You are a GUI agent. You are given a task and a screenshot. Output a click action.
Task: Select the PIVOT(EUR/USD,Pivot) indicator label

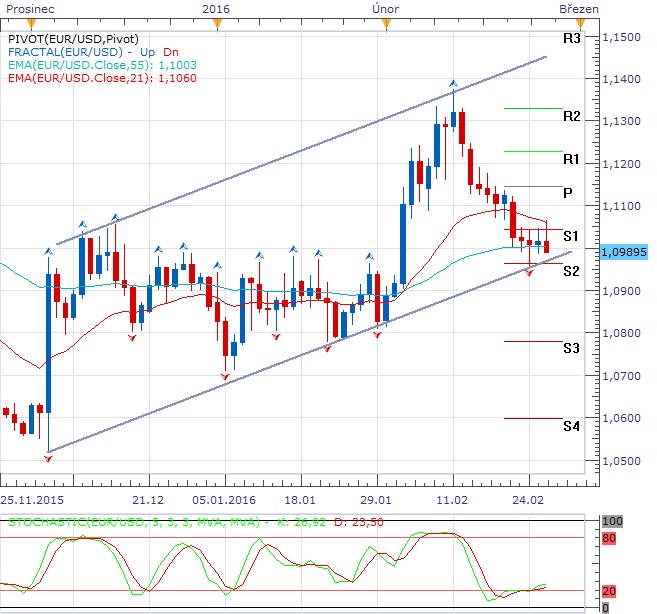(x=70, y=37)
